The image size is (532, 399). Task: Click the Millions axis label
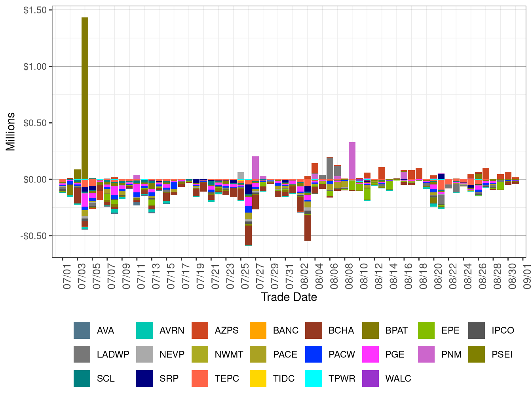(x=10, y=131)
